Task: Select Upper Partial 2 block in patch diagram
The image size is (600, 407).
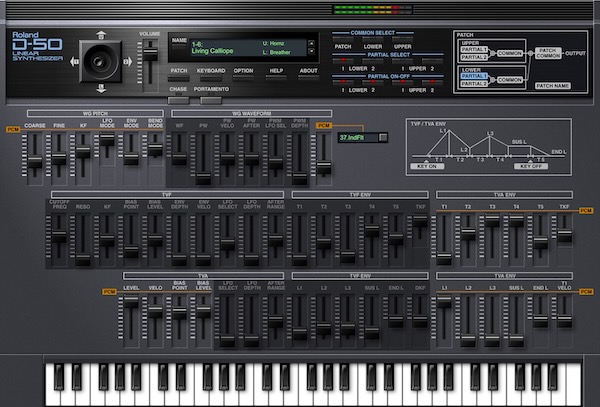Action: click(x=474, y=57)
